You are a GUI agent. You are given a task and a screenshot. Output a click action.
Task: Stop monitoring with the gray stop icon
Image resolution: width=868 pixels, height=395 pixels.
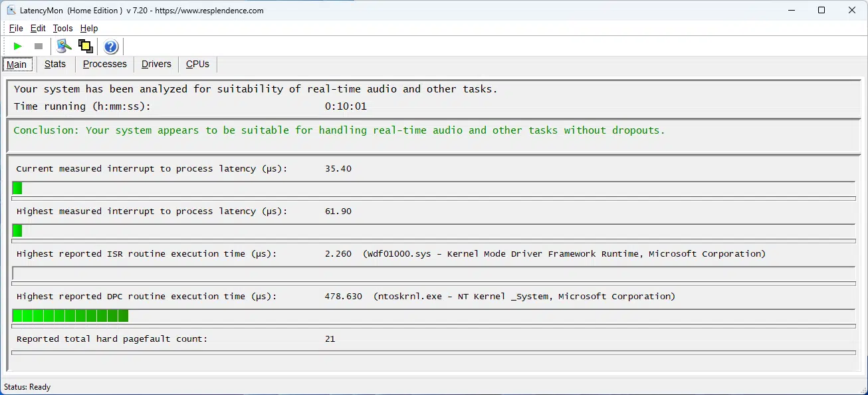(39, 46)
